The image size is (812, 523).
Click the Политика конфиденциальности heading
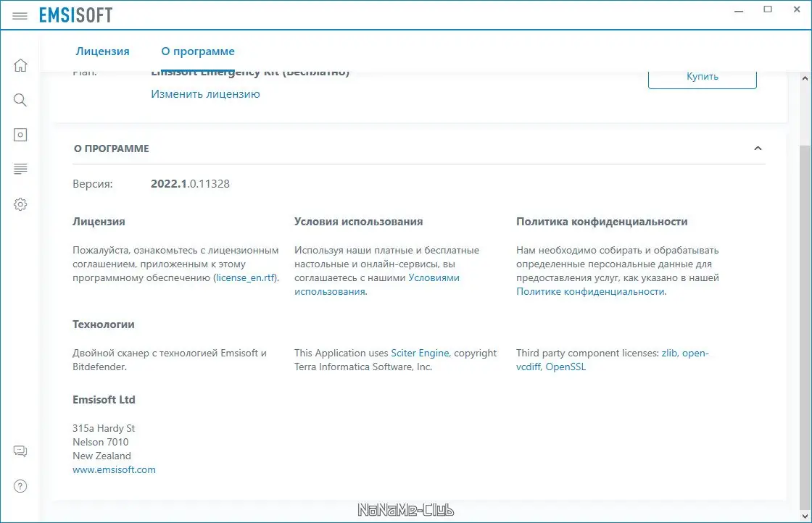(x=602, y=222)
